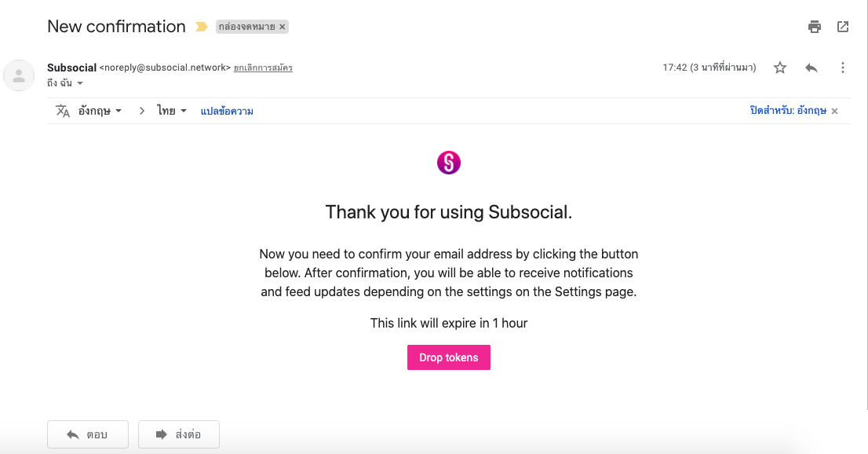Expand recipient details arrow below sender
The image size is (868, 454).
pos(80,83)
